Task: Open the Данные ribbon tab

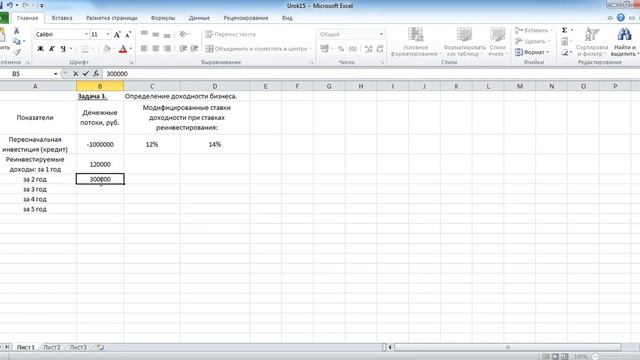Action: point(199,18)
